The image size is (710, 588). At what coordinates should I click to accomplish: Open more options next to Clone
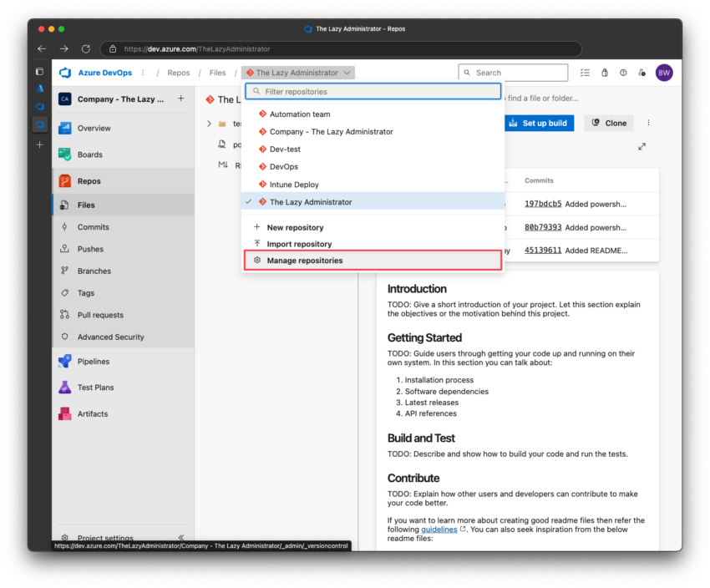coord(648,123)
